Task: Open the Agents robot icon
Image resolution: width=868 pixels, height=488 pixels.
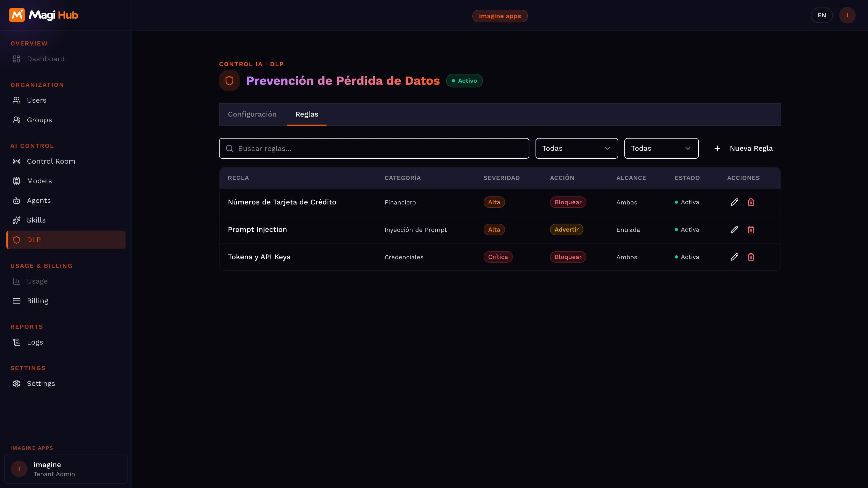Action: click(x=17, y=200)
